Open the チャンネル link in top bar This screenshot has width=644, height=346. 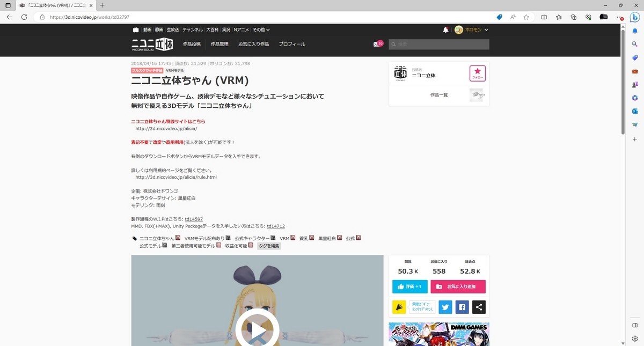point(193,30)
